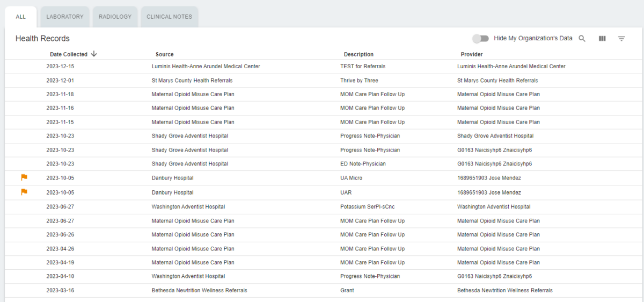644x302 pixels.
Task: Open the Thrive by Three record
Action: coord(358,81)
